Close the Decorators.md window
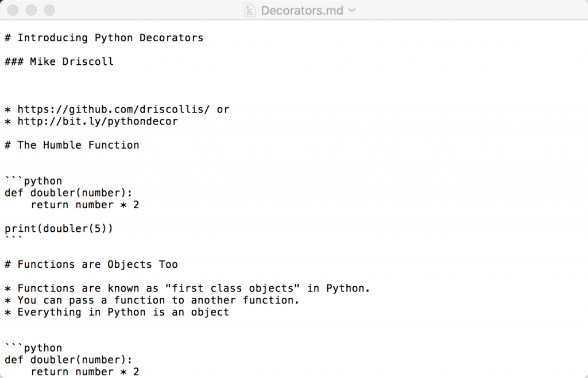Screen dimensions: 588x378 pyautogui.click(x=13, y=10)
